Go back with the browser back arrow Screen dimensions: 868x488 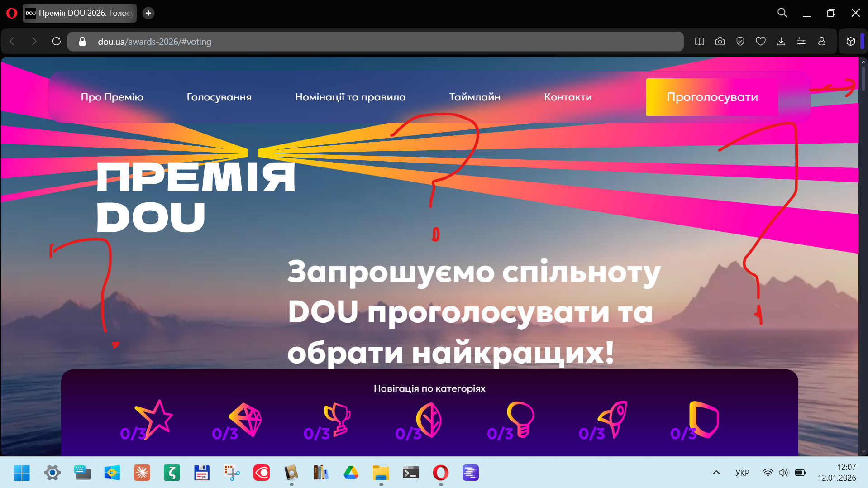point(12,41)
